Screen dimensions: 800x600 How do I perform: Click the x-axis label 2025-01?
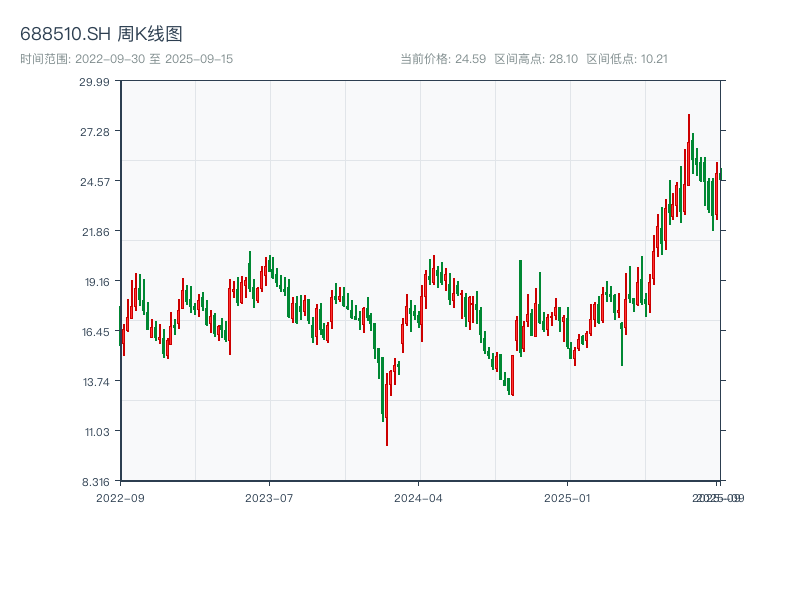click(x=567, y=498)
